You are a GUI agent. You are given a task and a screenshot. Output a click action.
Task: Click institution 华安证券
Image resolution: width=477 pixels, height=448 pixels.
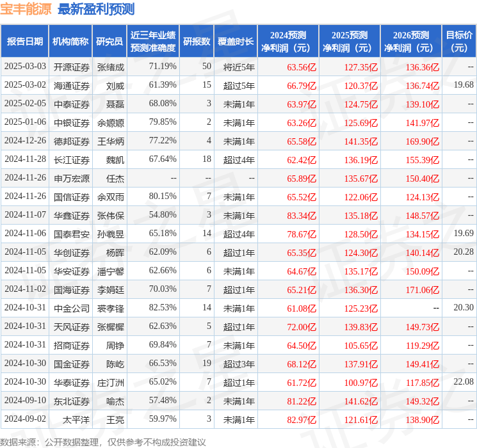(72, 271)
